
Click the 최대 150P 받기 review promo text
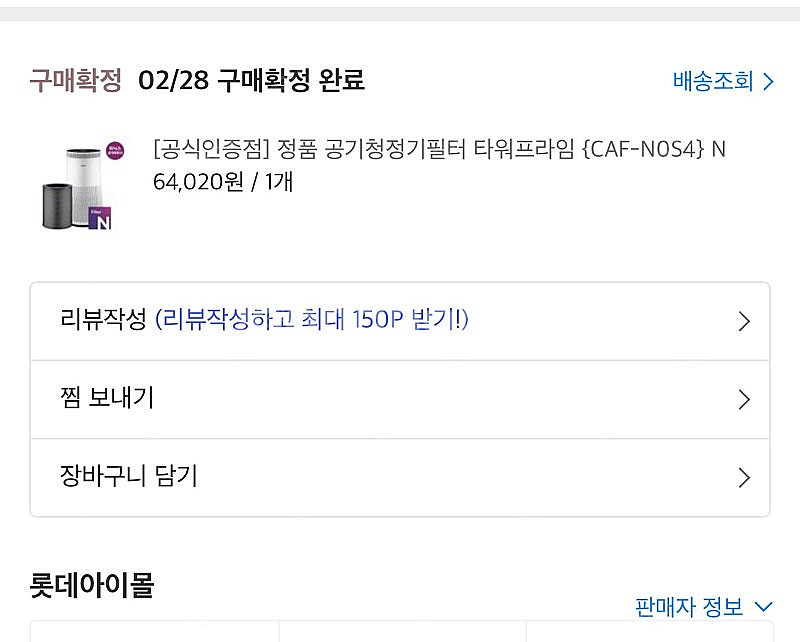pos(312,320)
